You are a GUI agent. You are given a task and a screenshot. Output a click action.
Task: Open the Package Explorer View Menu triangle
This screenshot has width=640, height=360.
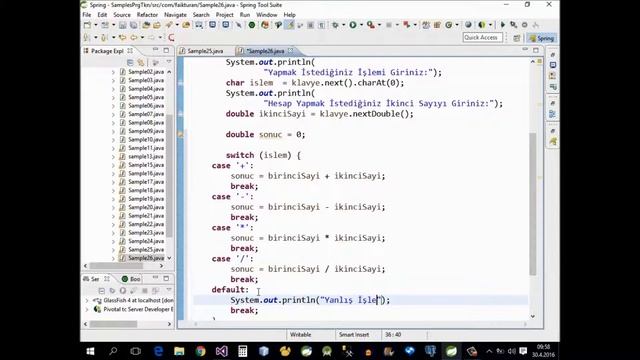click(169, 62)
